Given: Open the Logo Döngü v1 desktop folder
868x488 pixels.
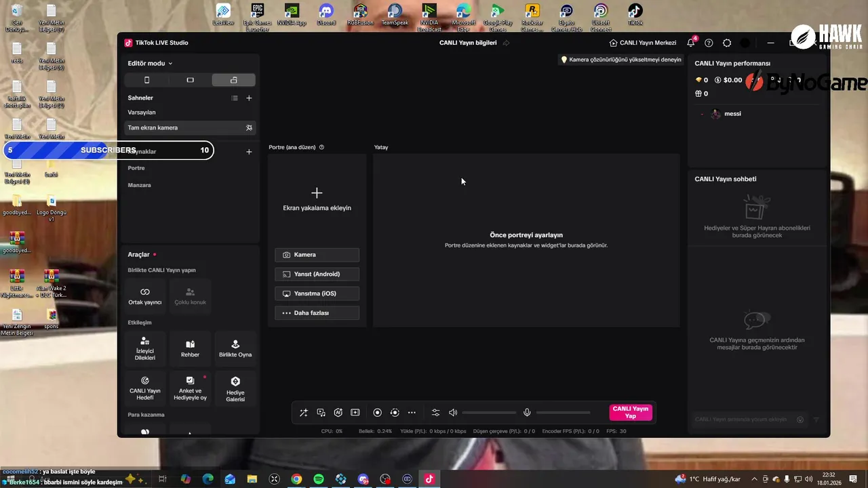Looking at the screenshot, I should coord(52,209).
